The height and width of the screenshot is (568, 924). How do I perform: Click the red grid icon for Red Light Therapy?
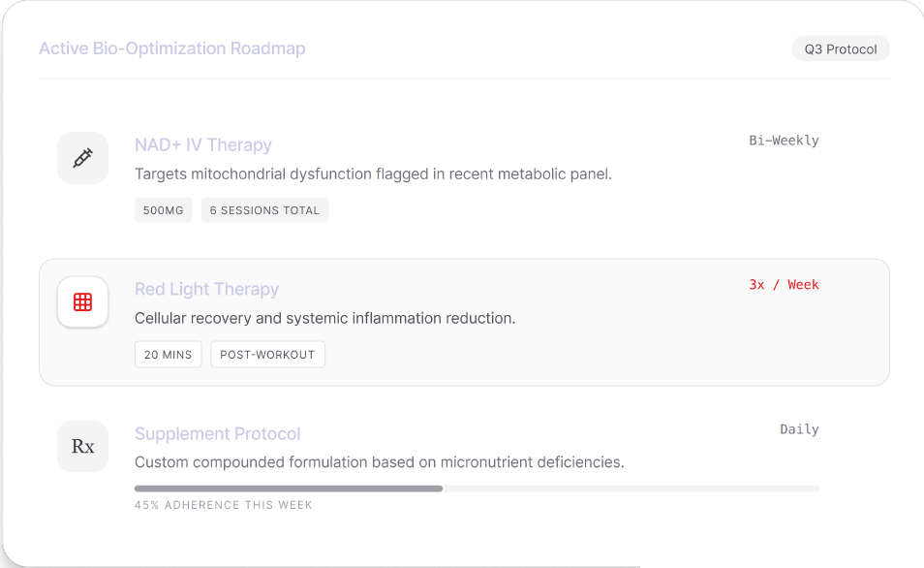pyautogui.click(x=82, y=302)
